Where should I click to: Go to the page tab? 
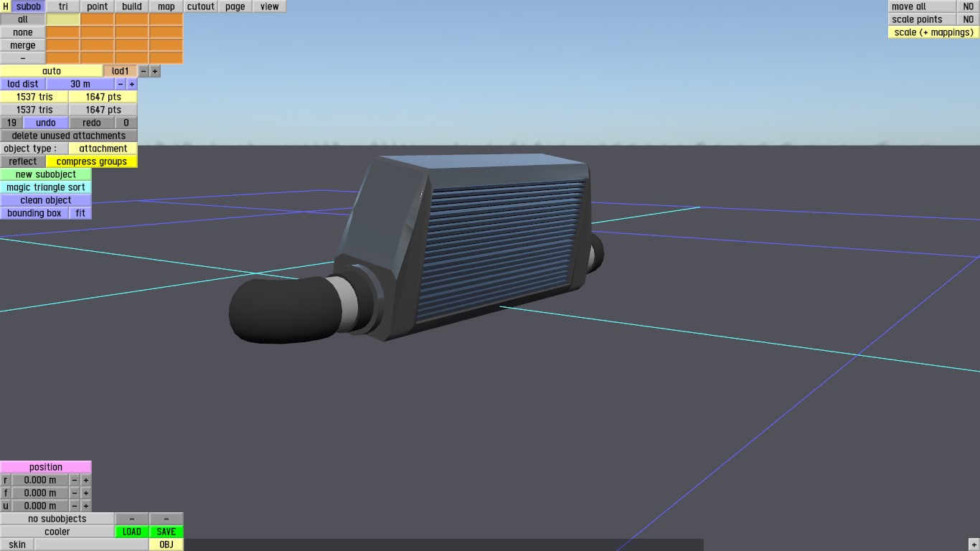(235, 6)
